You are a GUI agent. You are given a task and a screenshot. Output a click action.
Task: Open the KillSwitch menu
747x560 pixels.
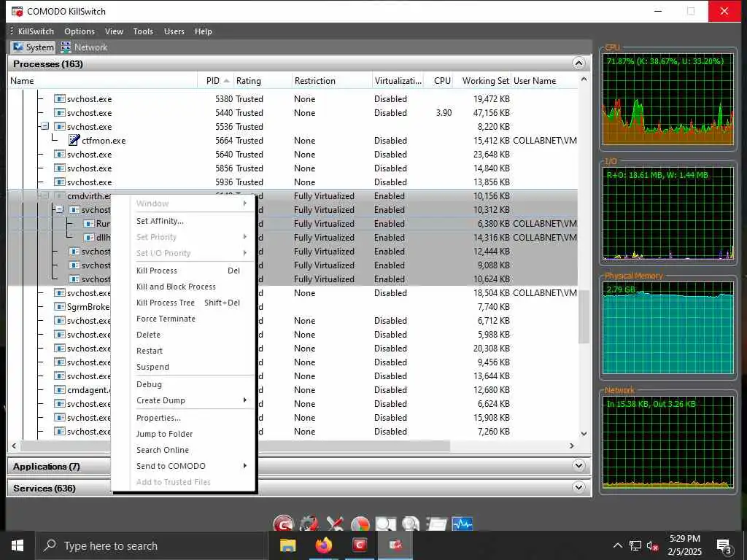click(x=36, y=31)
